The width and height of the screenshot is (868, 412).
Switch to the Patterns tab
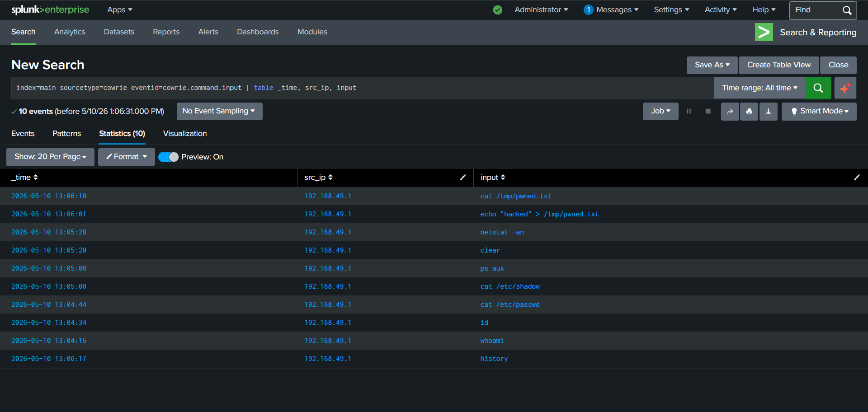[66, 134]
